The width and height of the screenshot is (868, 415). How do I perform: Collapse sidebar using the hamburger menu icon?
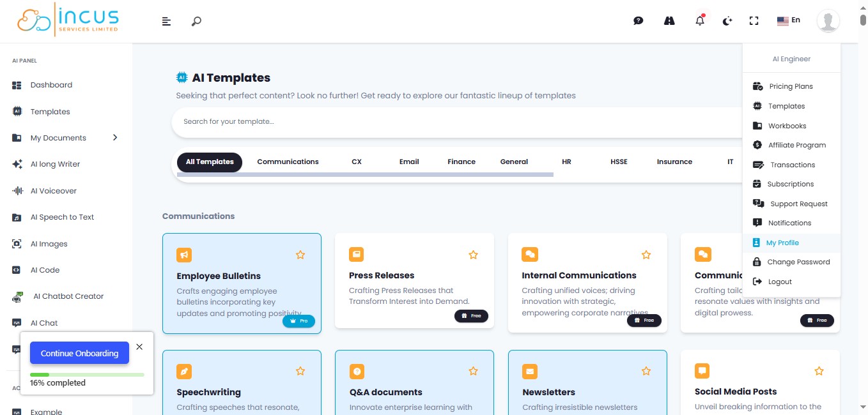166,21
